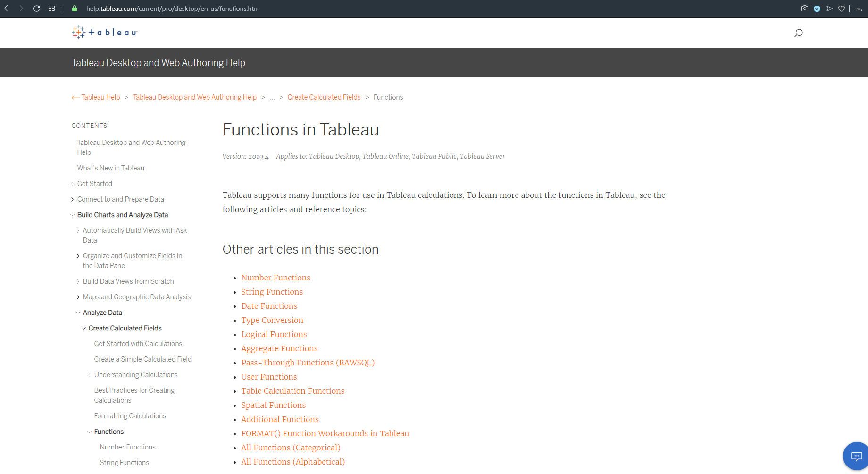Click the Tableau logo in header
Screen dimensions: 868x474
104,32
